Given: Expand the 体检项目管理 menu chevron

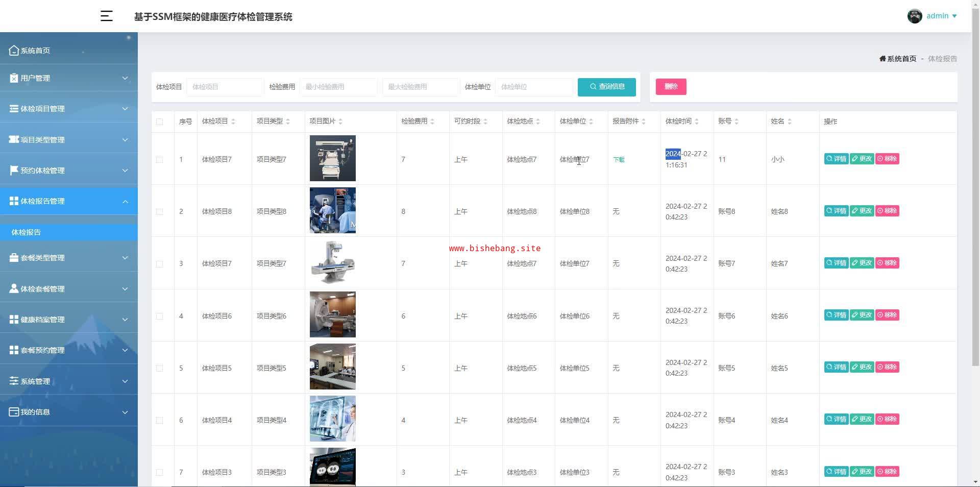Looking at the screenshot, I should (125, 109).
